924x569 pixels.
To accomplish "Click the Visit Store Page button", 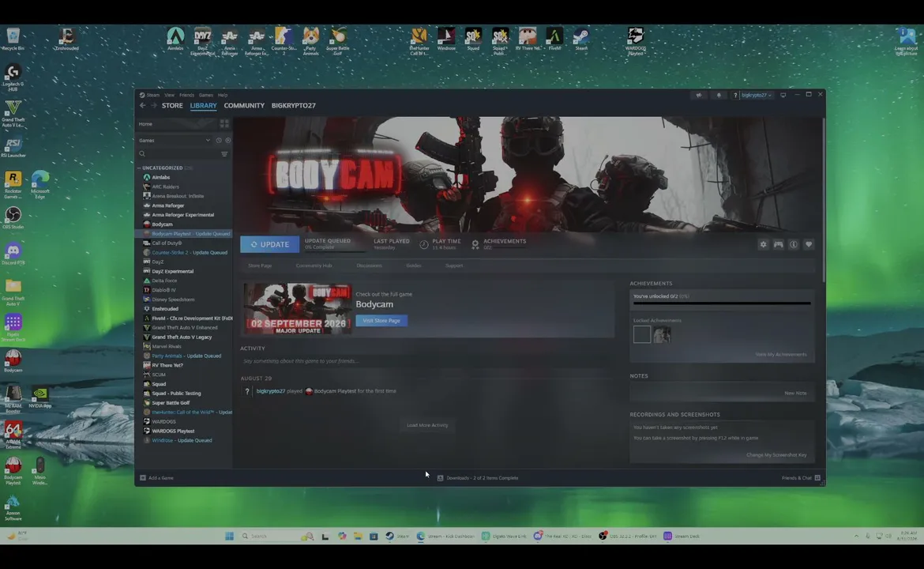I will 381,321.
